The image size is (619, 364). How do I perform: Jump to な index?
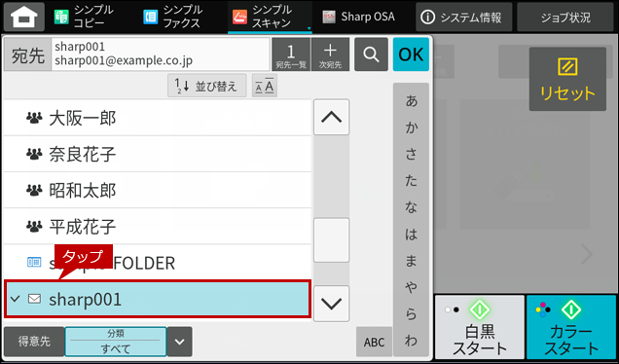[411, 207]
